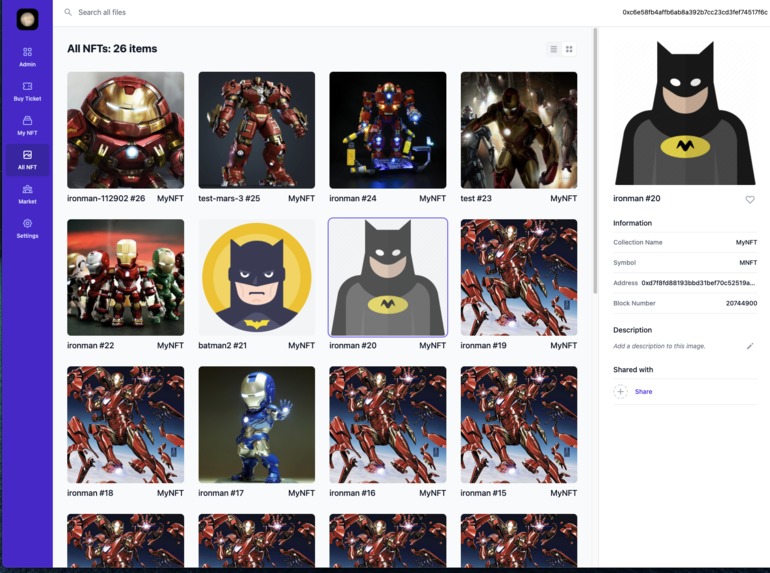Open ironman #18 thumbnail

(x=126, y=425)
